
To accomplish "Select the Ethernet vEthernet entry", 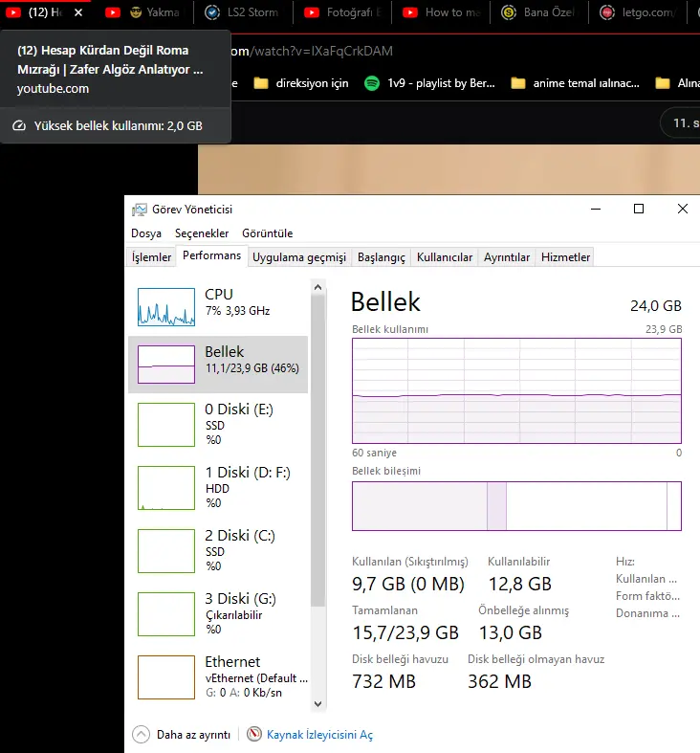I will pos(218,677).
